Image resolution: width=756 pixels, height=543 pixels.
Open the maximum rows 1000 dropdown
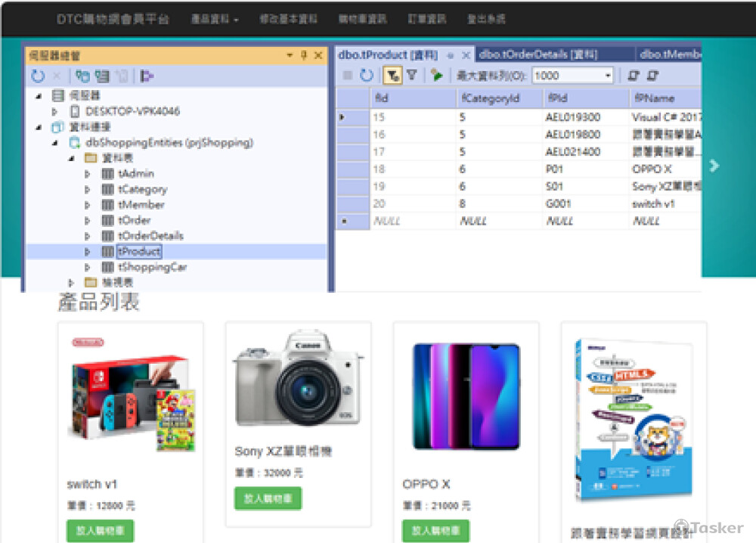tap(609, 76)
